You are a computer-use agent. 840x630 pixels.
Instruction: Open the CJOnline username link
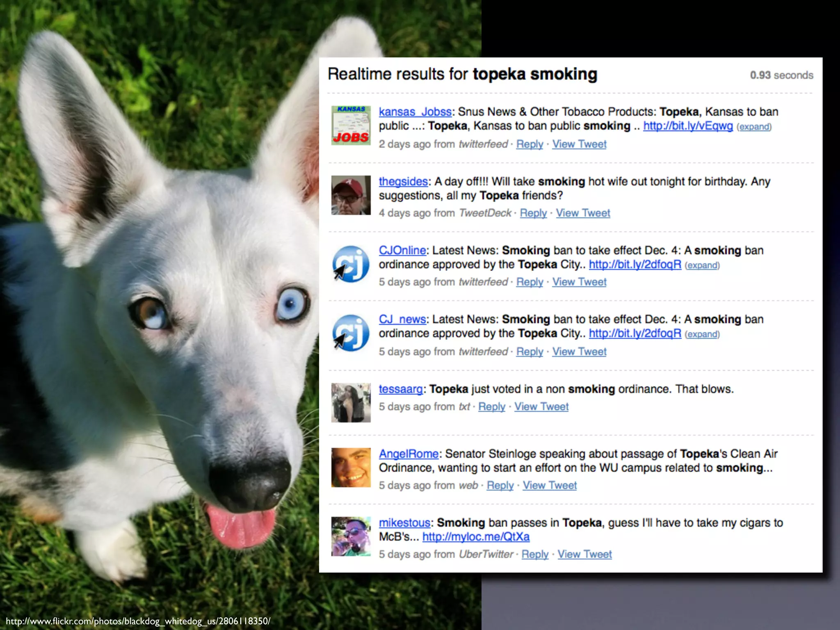pyautogui.click(x=402, y=250)
